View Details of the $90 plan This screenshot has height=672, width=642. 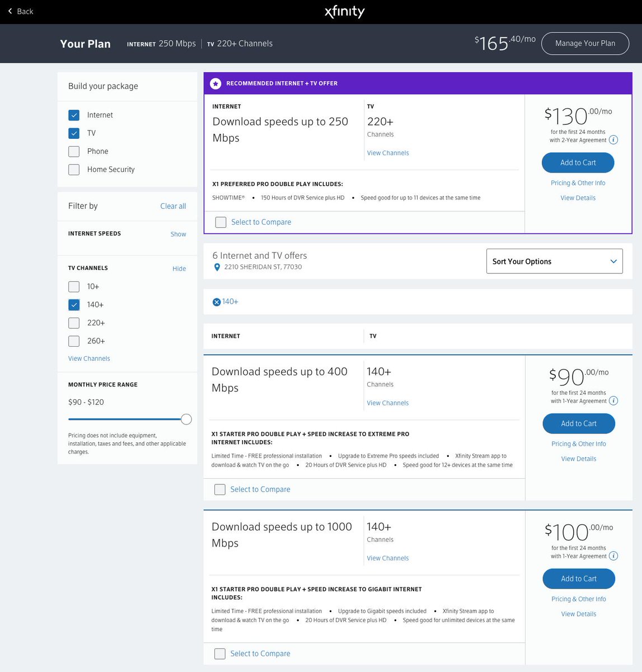pyautogui.click(x=579, y=459)
